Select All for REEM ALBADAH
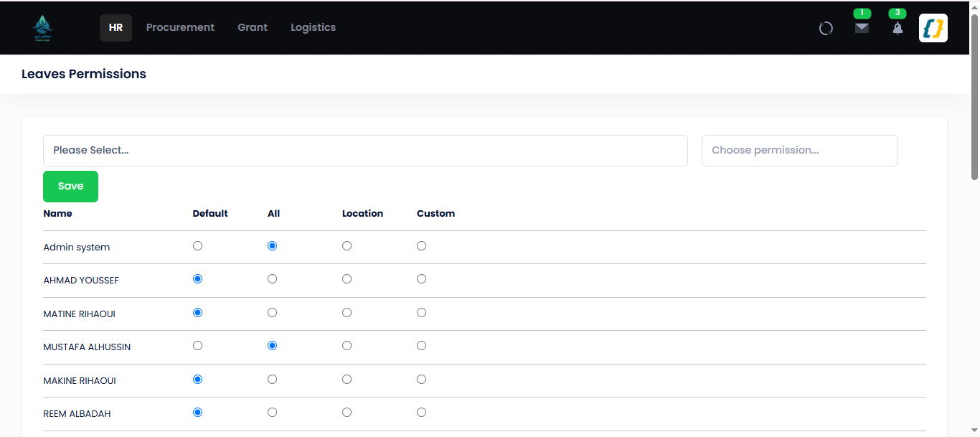Screen dimensions: 980x437 point(273,413)
